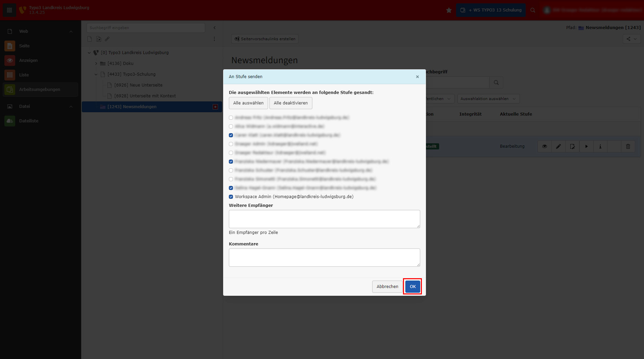Open the Dateiliste module
644x359 pixels.
[29, 121]
